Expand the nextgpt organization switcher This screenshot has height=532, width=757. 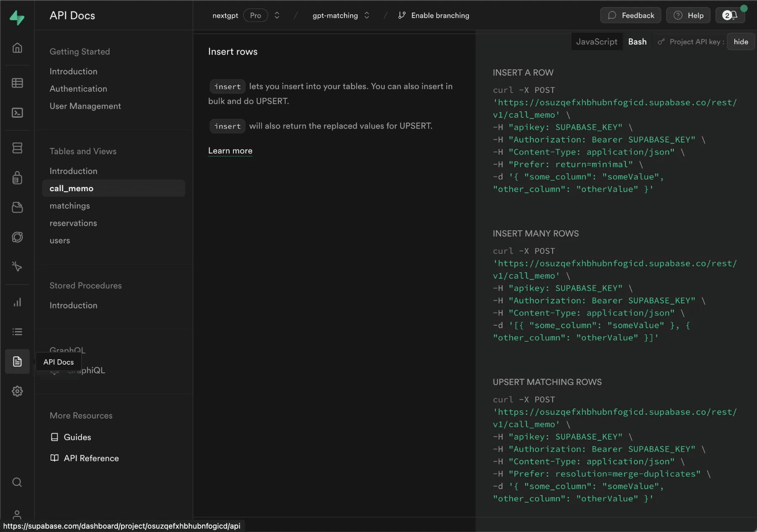(277, 16)
